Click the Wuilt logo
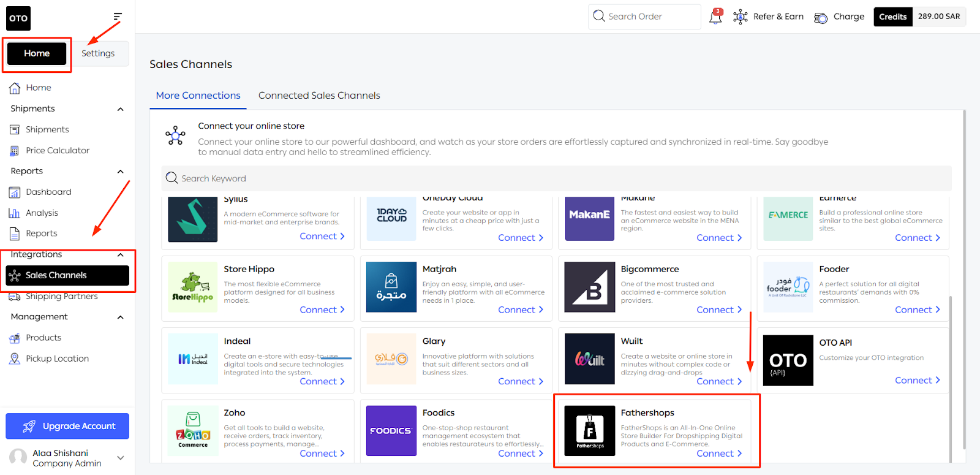 [x=590, y=359]
